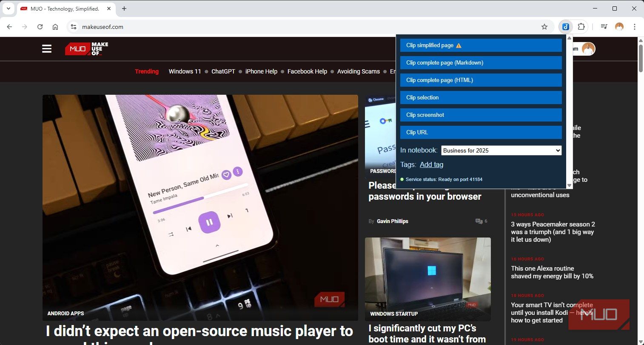
Task: Select Clip simplified page
Action: (481, 45)
